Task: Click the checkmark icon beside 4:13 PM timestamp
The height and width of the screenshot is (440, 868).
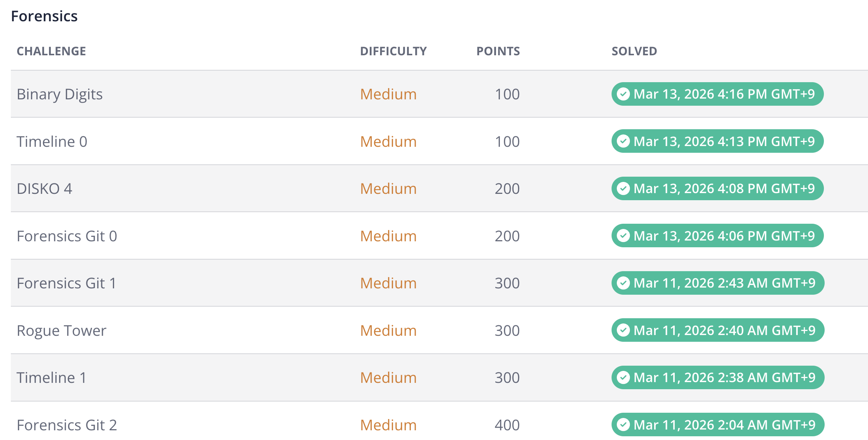Action: [x=623, y=141]
